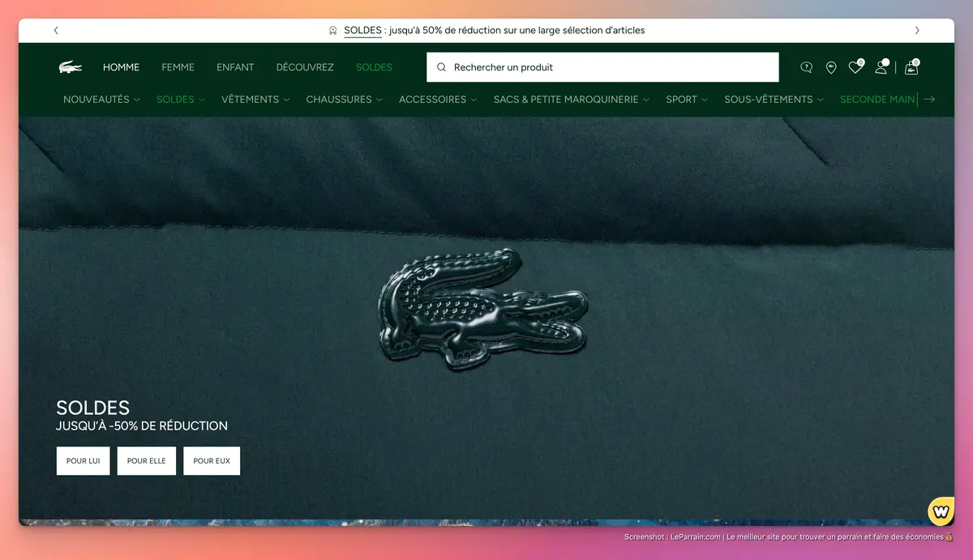973x560 pixels.
Task: Open the shopping bag cart icon
Action: click(911, 67)
